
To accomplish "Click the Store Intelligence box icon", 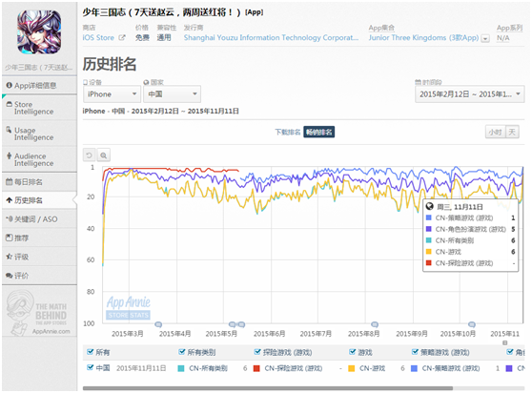I will click(10, 104).
